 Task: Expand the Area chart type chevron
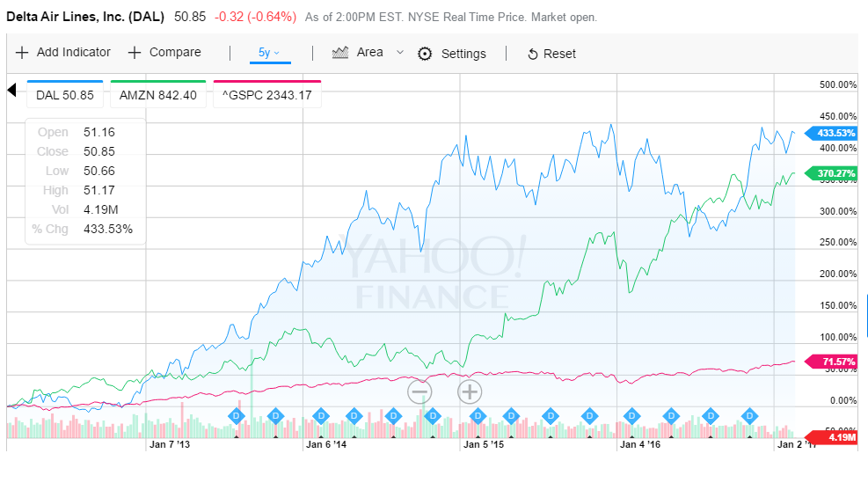coord(399,53)
